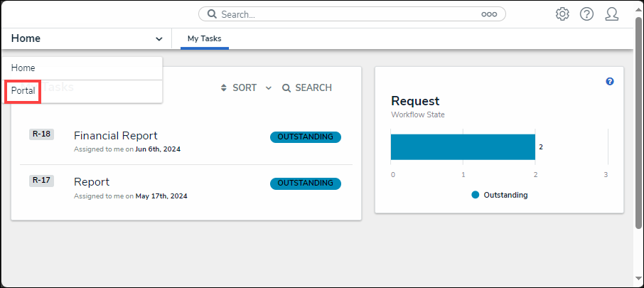Click the SEARCH magnifier icon in tasks

pos(286,88)
